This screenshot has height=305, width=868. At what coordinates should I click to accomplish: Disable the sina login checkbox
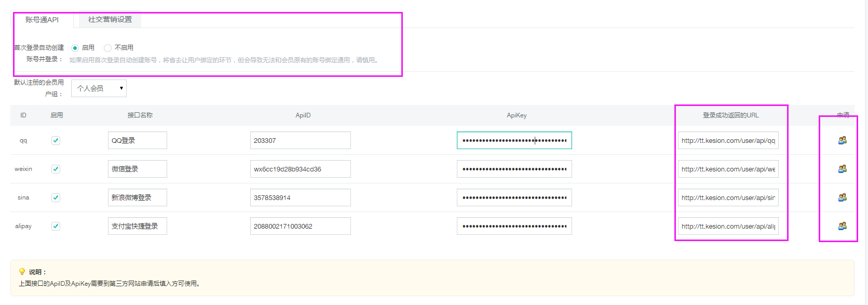click(56, 197)
